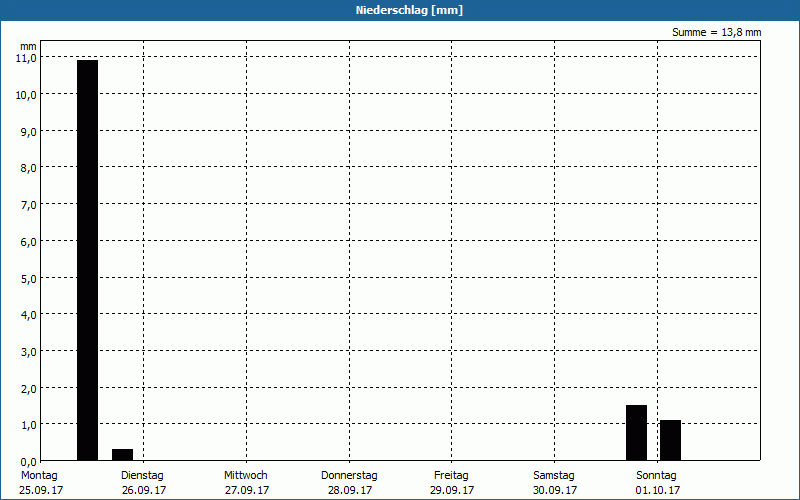Click the tallest Monday precipitation bar
Viewport: 800px width, 500px height.
coord(87,260)
